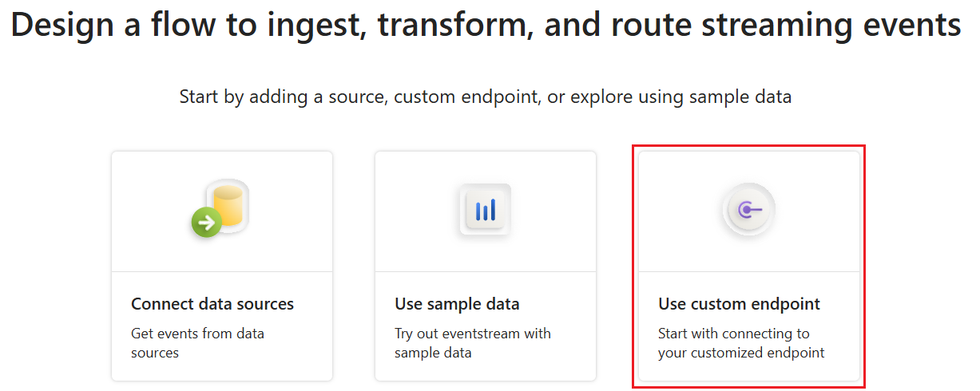This screenshot has width=980, height=391.
Task: Choose the highlighted Use custom endpoint card
Action: click(748, 267)
